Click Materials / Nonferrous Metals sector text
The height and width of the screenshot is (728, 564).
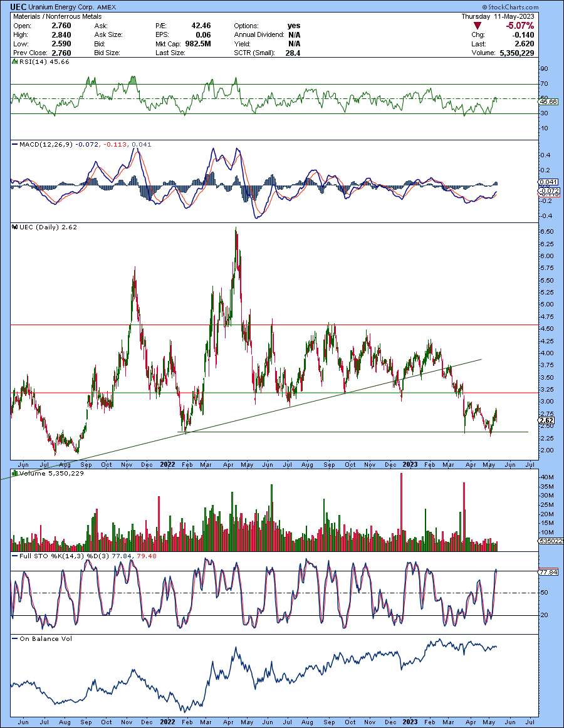(x=57, y=16)
